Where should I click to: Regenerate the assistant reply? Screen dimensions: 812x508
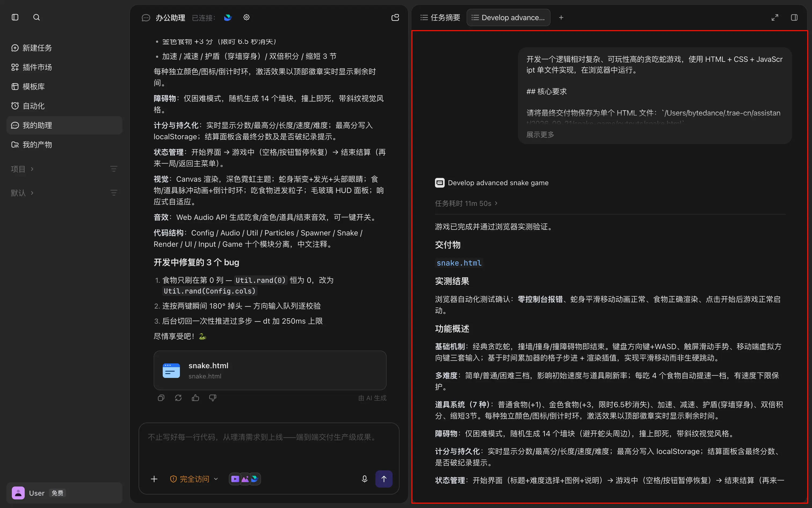(178, 398)
